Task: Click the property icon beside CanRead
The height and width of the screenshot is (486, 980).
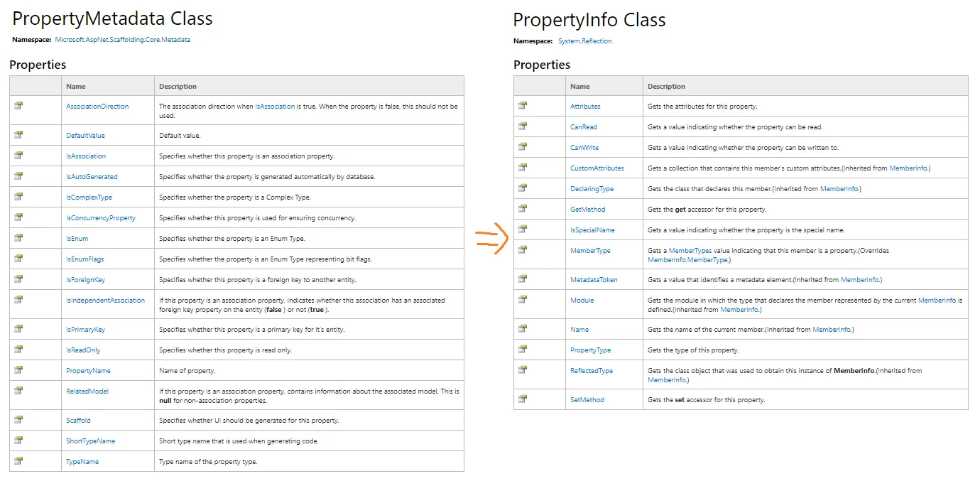Action: coord(523,126)
